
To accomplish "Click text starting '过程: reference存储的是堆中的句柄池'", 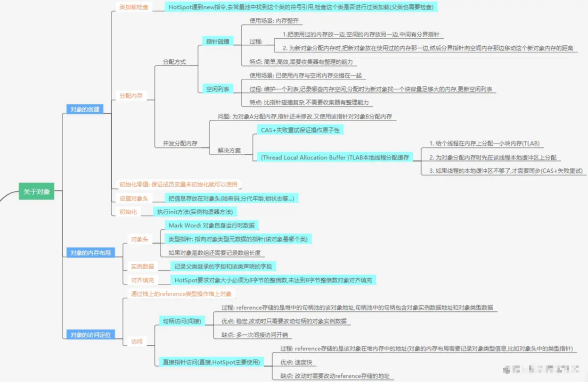I will [x=357, y=307].
